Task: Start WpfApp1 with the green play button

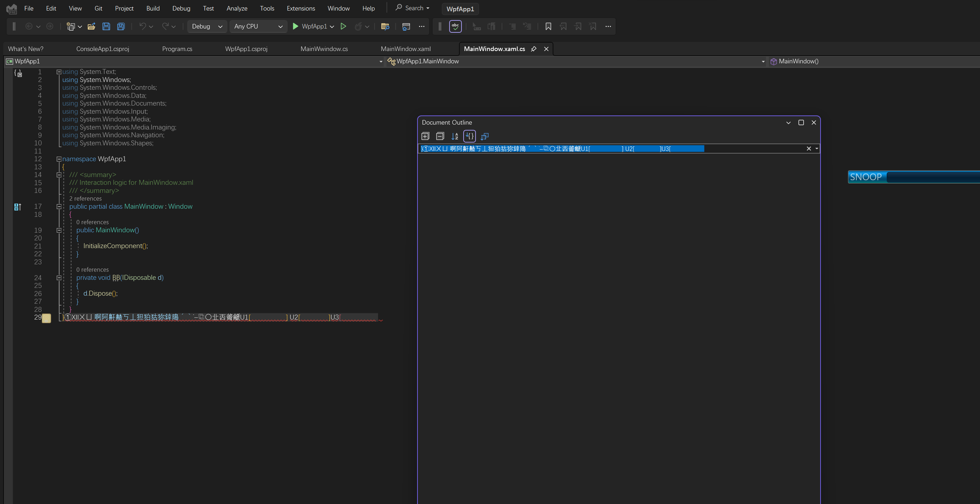Action: [295, 26]
